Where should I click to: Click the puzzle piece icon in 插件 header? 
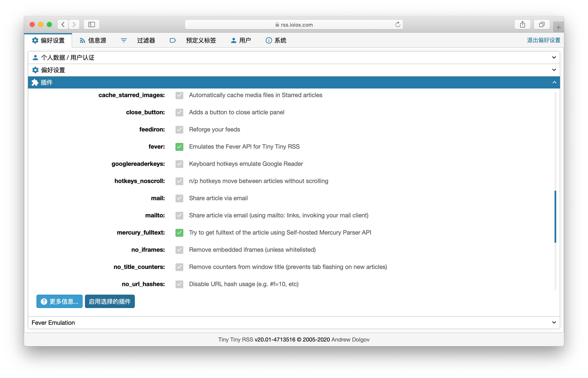[35, 82]
